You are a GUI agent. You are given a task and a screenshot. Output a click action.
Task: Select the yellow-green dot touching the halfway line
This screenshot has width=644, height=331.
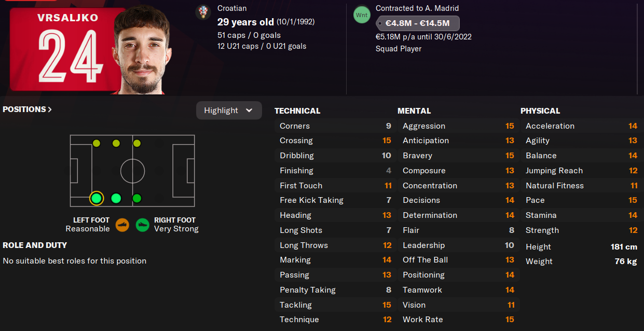[137, 143]
